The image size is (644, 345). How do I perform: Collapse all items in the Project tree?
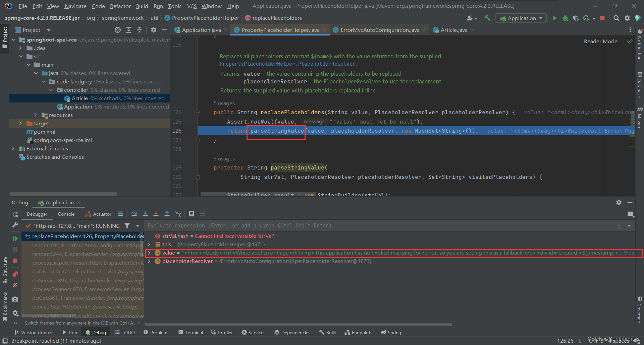[x=140, y=30]
